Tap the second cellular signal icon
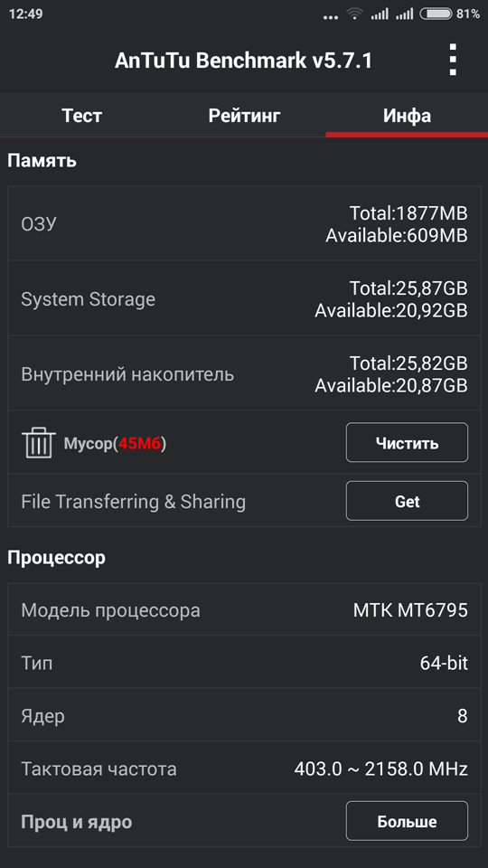This screenshot has height=868, width=488. (405, 14)
